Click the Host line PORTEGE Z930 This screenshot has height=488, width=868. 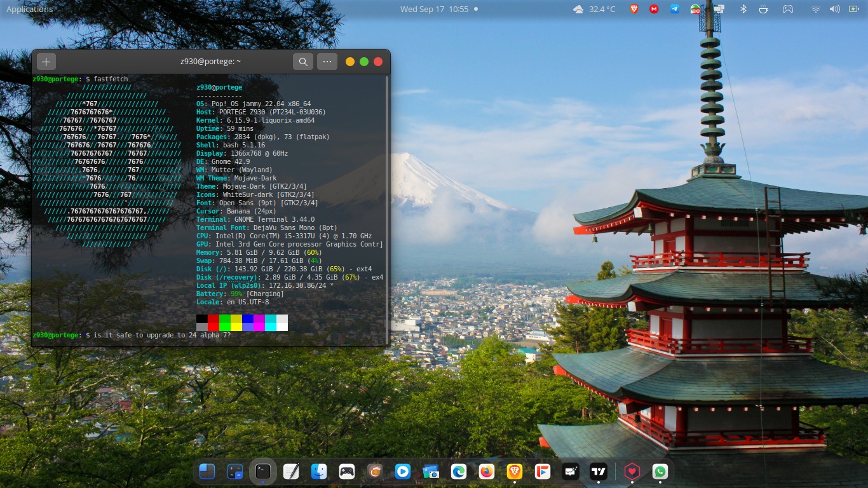[261, 112]
